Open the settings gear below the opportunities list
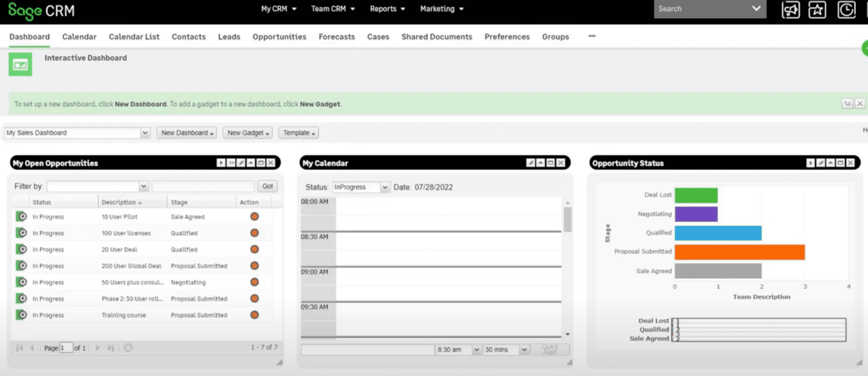The image size is (868, 376). pos(128,347)
